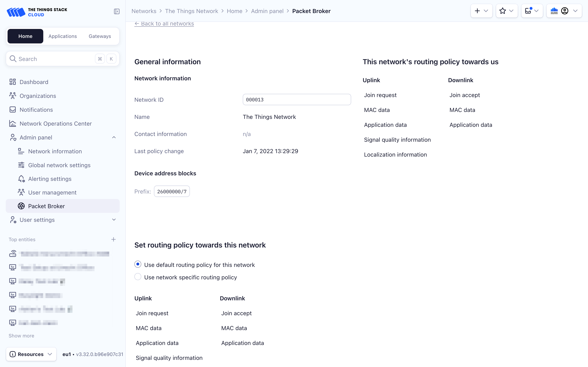Screen dimensions: 588x367
Task: Open the user account profile icon
Action: tap(565, 11)
